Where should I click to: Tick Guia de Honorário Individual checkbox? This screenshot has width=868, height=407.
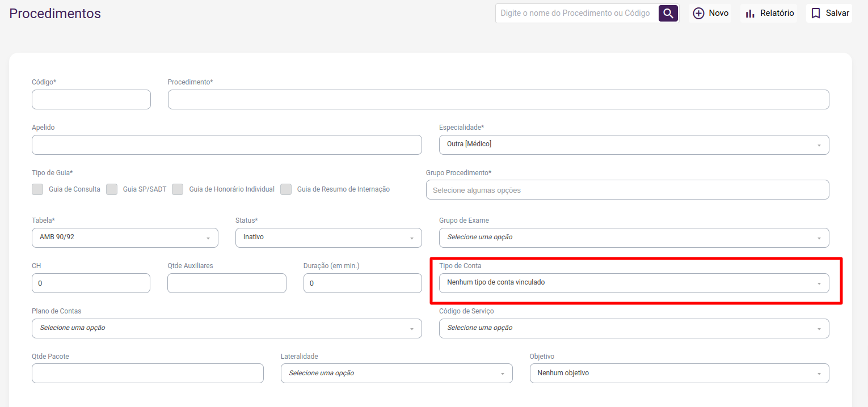pyautogui.click(x=178, y=189)
